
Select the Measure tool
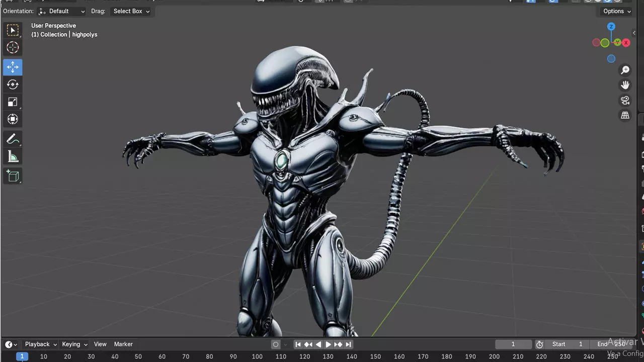pos(13,157)
